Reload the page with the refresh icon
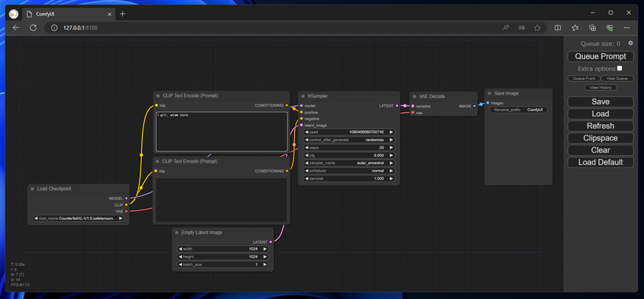This screenshot has width=644, height=299. (x=34, y=28)
